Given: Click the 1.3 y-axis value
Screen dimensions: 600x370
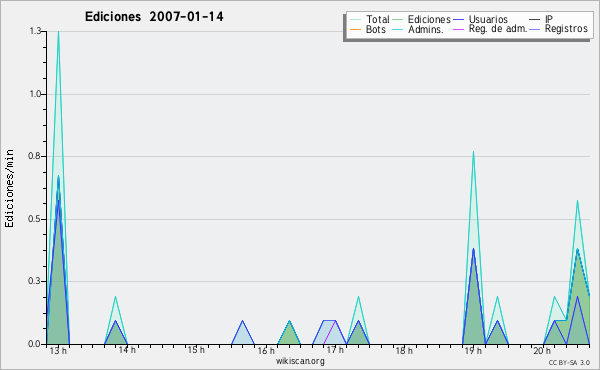Looking at the screenshot, I should point(35,31).
